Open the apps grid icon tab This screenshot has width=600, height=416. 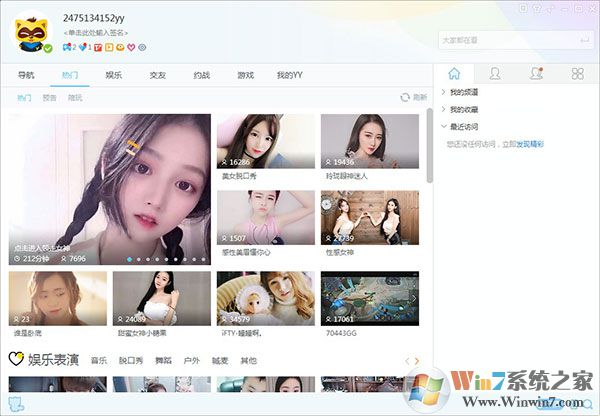(x=577, y=74)
